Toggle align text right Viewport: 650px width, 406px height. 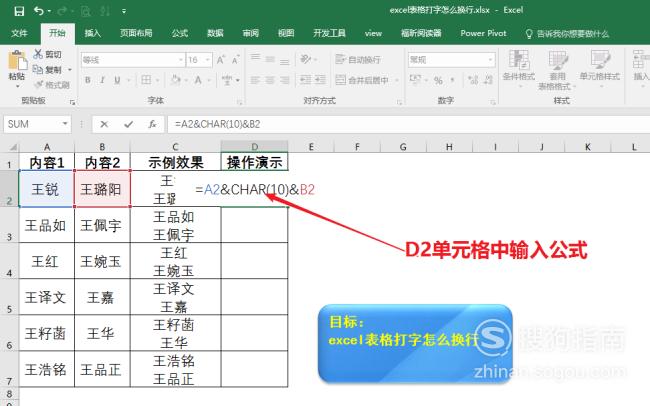coord(284,80)
